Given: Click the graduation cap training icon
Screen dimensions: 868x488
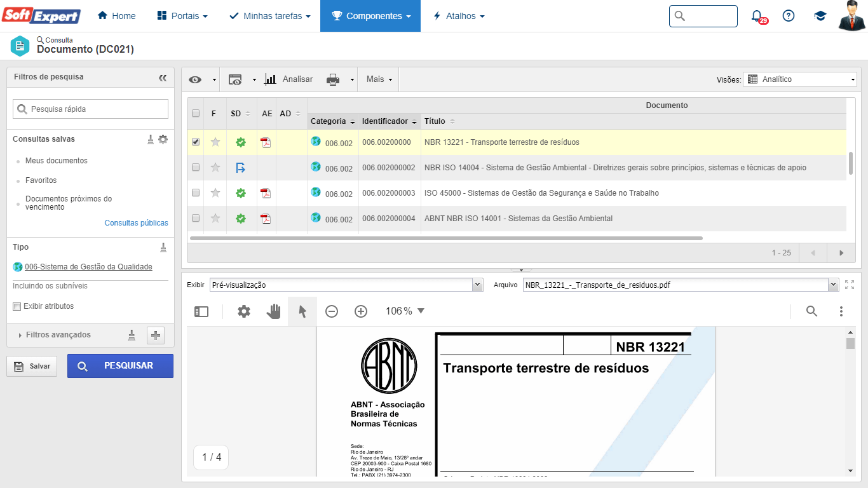Looking at the screenshot, I should coord(820,16).
